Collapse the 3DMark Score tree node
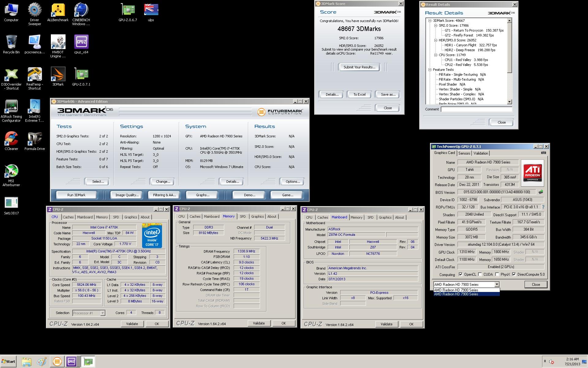This screenshot has width=588, height=368. pos(430,21)
